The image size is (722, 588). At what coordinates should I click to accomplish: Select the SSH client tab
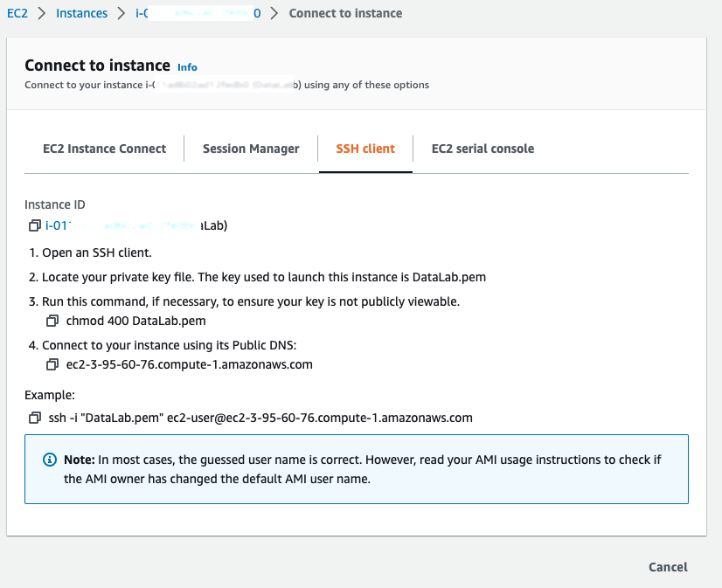[365, 149]
